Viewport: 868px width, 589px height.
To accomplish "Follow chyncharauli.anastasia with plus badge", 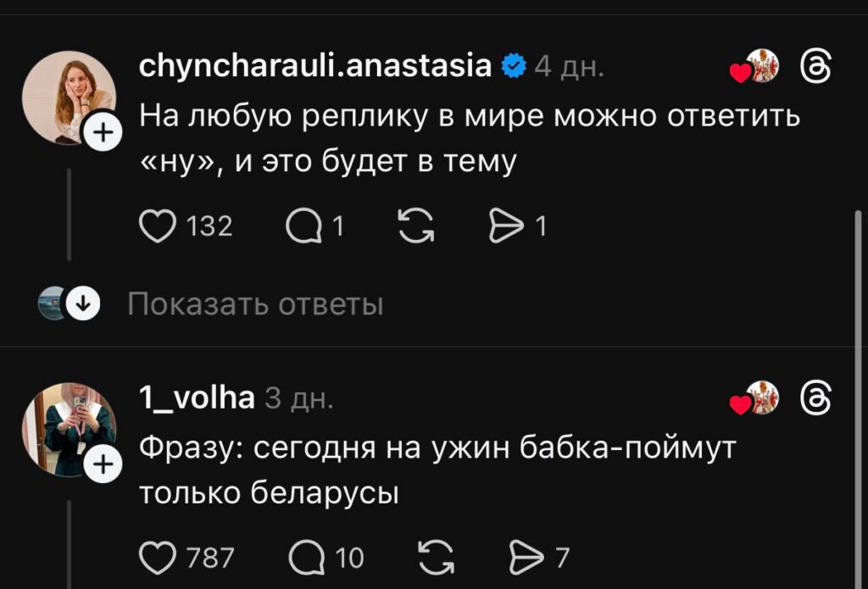I will coord(103,133).
